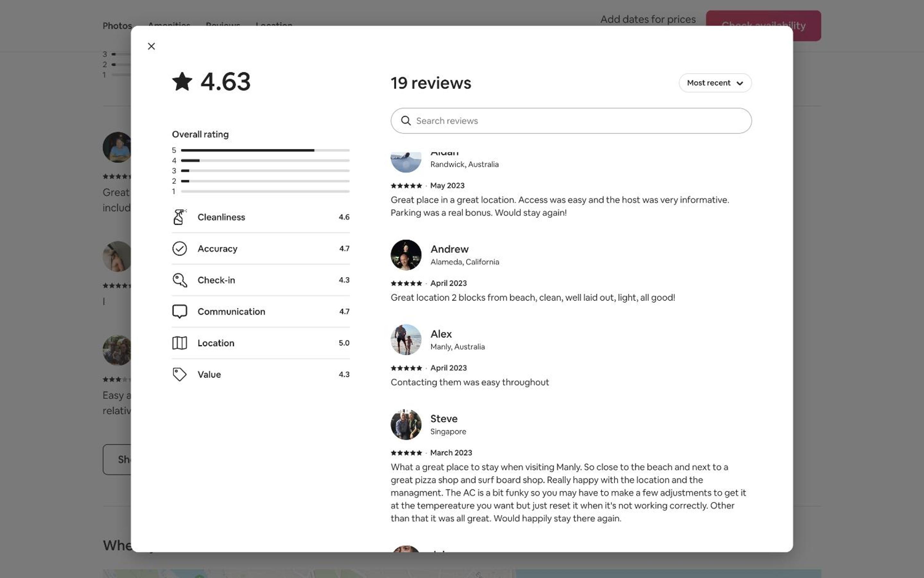The width and height of the screenshot is (924, 578).
Task: Click the Location map icon
Action: [x=179, y=343]
